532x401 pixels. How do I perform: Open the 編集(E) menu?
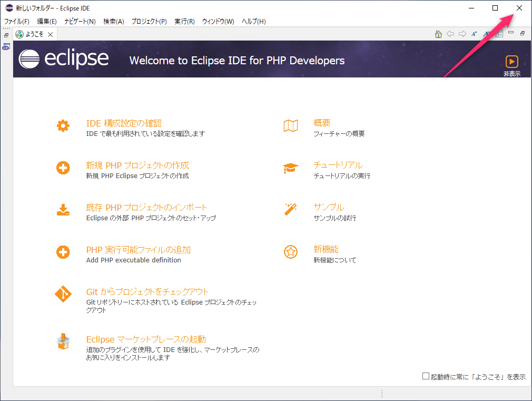tap(47, 22)
